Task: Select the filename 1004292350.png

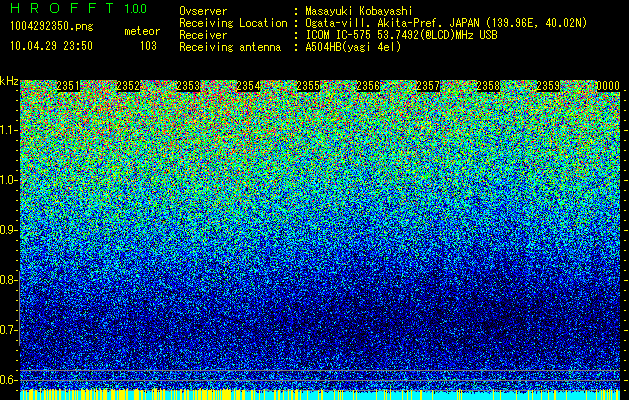Action: click(52, 27)
